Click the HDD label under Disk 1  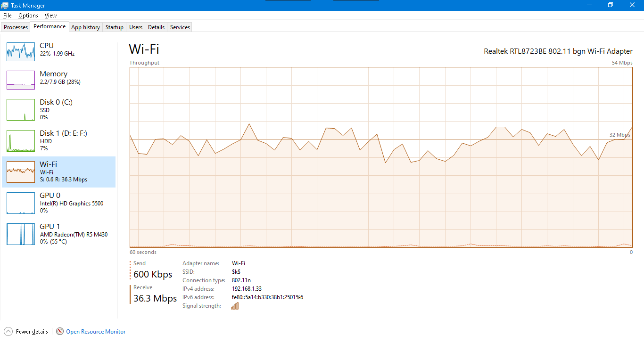coord(46,141)
